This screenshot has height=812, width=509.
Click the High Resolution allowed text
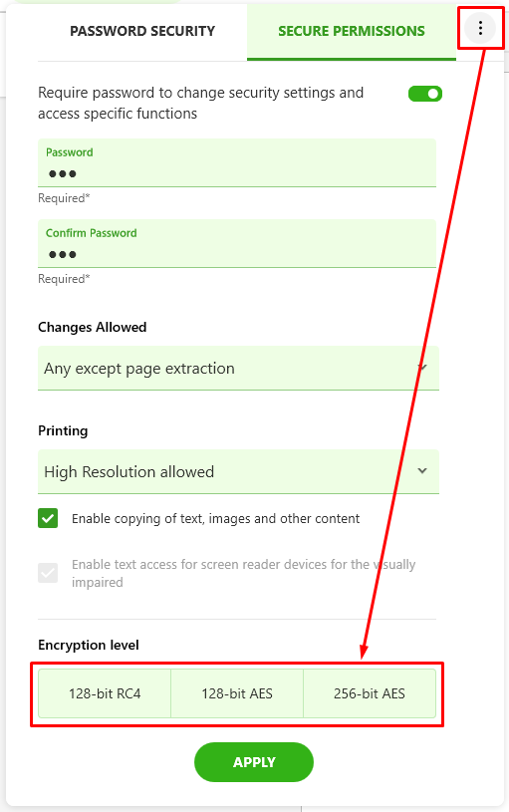(x=128, y=472)
